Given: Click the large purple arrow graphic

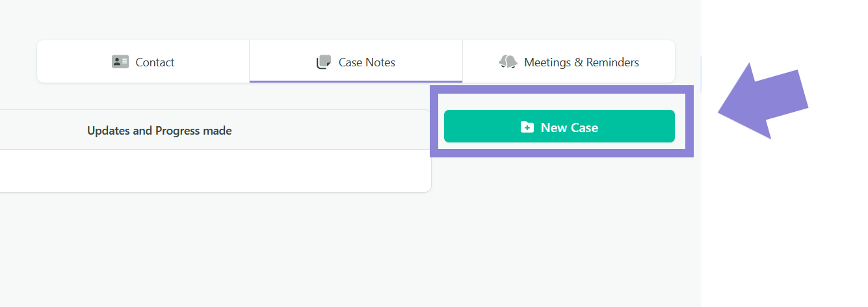Looking at the screenshot, I should tap(762, 101).
